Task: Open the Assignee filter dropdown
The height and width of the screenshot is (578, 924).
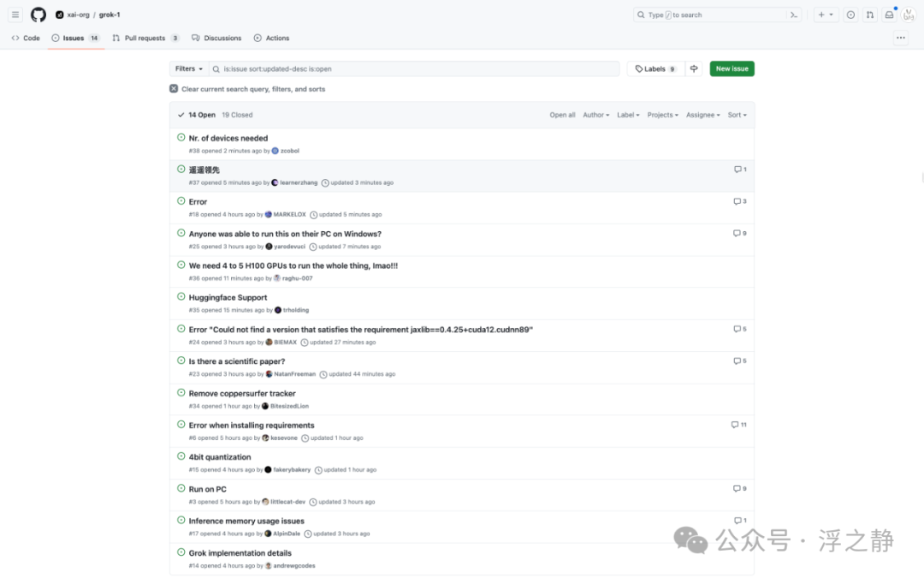Action: pos(703,115)
